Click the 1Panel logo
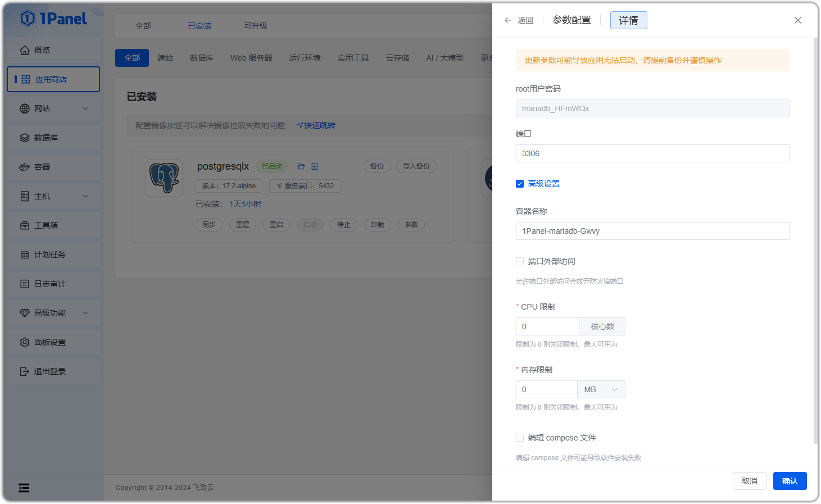 pyautogui.click(x=54, y=19)
